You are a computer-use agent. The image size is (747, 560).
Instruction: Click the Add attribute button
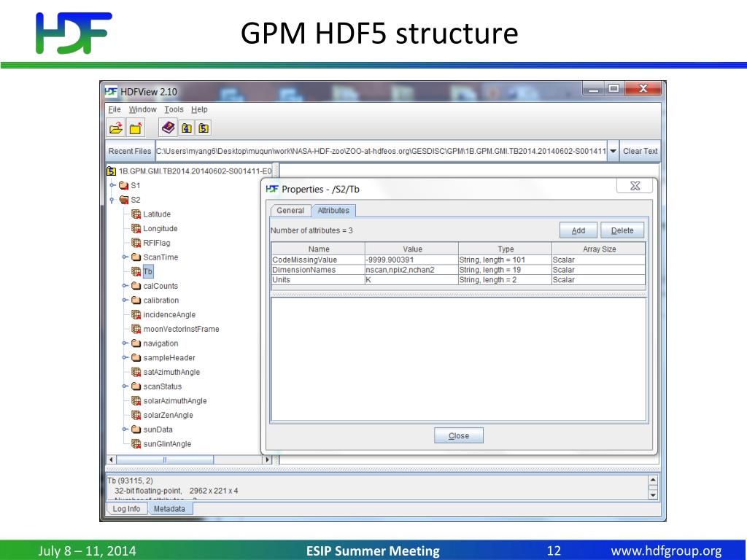pyautogui.click(x=578, y=230)
